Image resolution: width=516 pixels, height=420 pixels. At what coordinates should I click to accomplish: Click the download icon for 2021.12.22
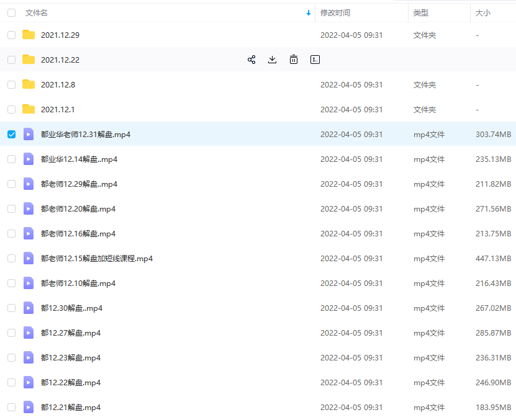pyautogui.click(x=273, y=60)
